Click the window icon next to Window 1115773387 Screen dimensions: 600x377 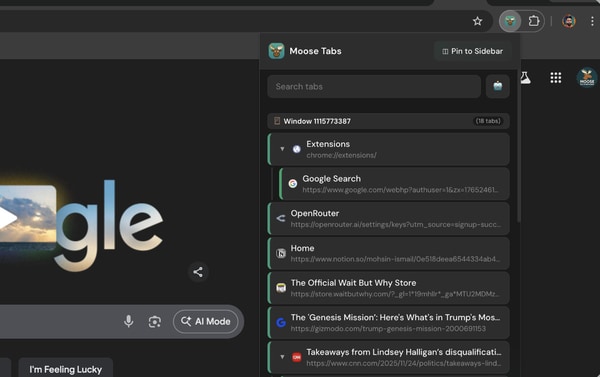click(277, 121)
